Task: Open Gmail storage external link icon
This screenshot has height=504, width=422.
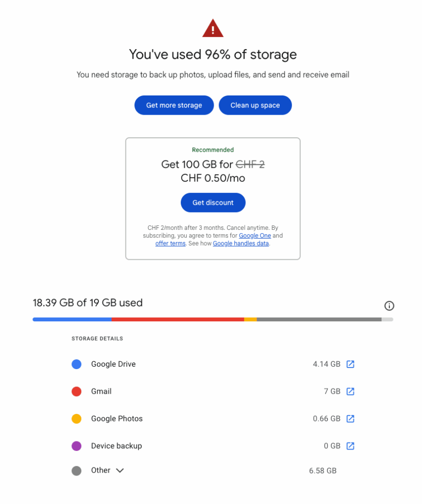Action: pyautogui.click(x=350, y=391)
